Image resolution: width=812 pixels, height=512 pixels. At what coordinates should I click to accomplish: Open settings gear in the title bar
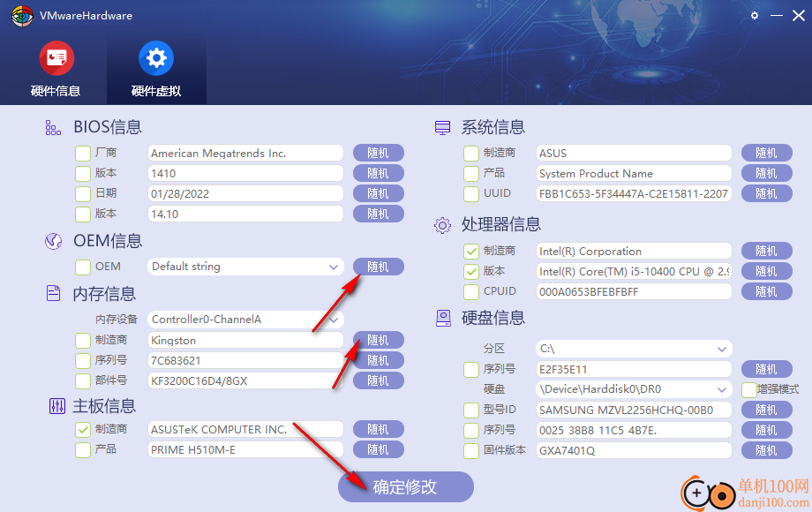click(x=755, y=16)
